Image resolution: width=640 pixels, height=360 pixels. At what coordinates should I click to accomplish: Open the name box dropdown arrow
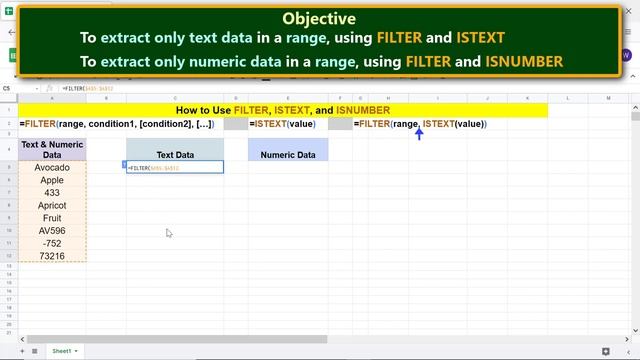click(37, 89)
